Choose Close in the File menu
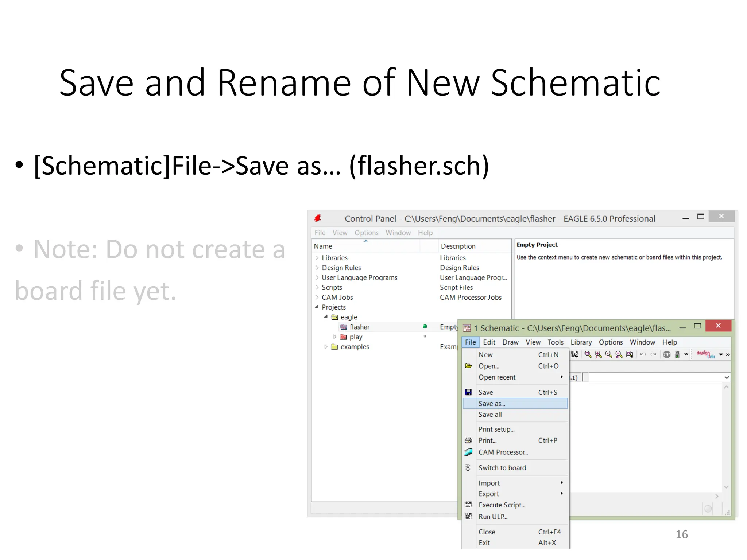The width and height of the screenshot is (747, 560). point(515,532)
